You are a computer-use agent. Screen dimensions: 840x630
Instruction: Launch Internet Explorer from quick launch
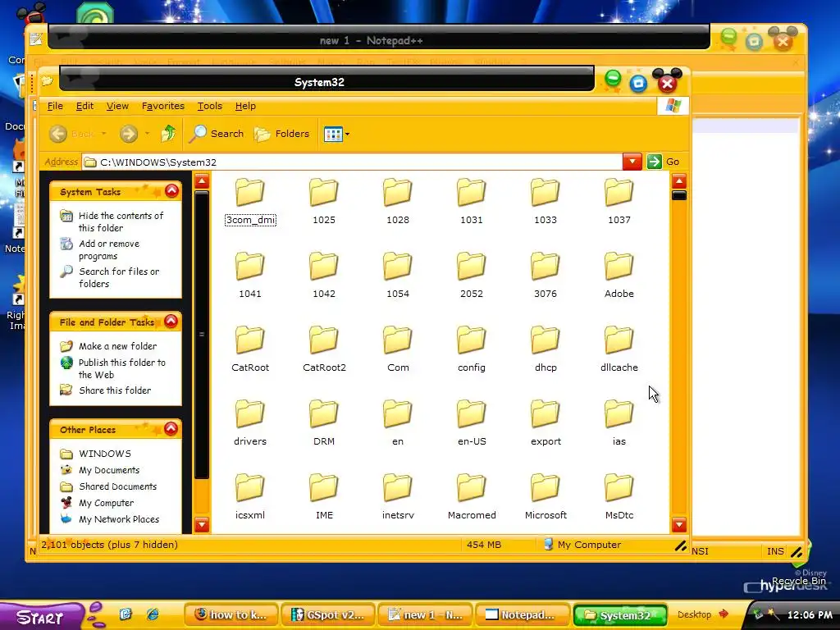pos(153,614)
